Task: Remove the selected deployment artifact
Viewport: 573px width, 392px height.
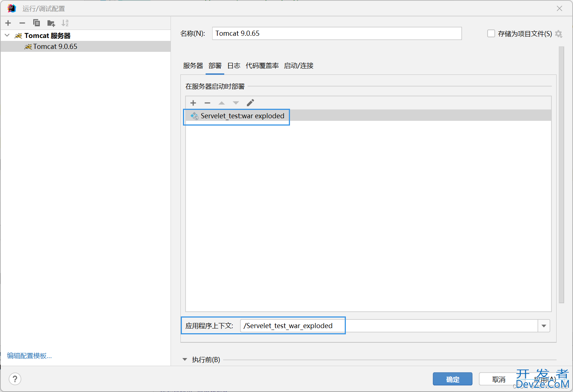Action: tap(207, 103)
